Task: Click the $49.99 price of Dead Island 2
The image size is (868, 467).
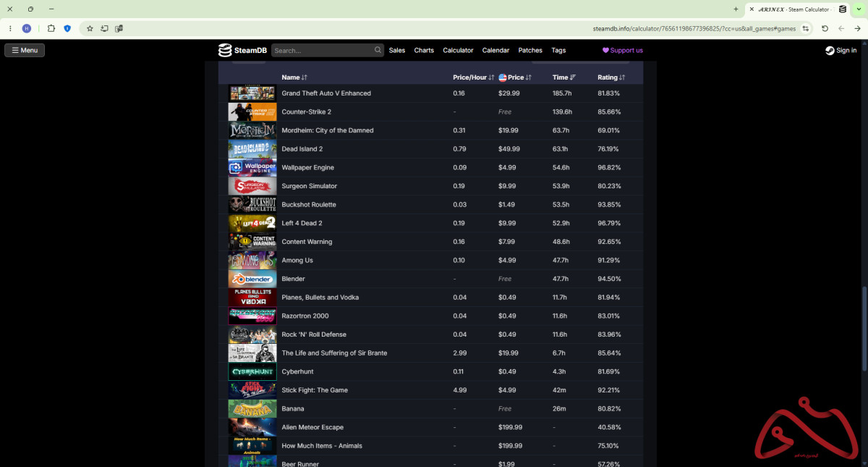Action: 509,149
